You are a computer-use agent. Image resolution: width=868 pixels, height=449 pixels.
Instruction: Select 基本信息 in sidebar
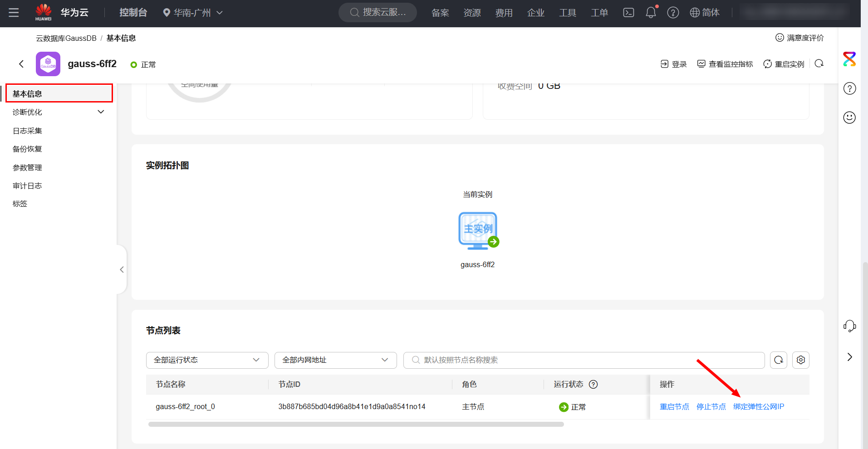coord(59,93)
